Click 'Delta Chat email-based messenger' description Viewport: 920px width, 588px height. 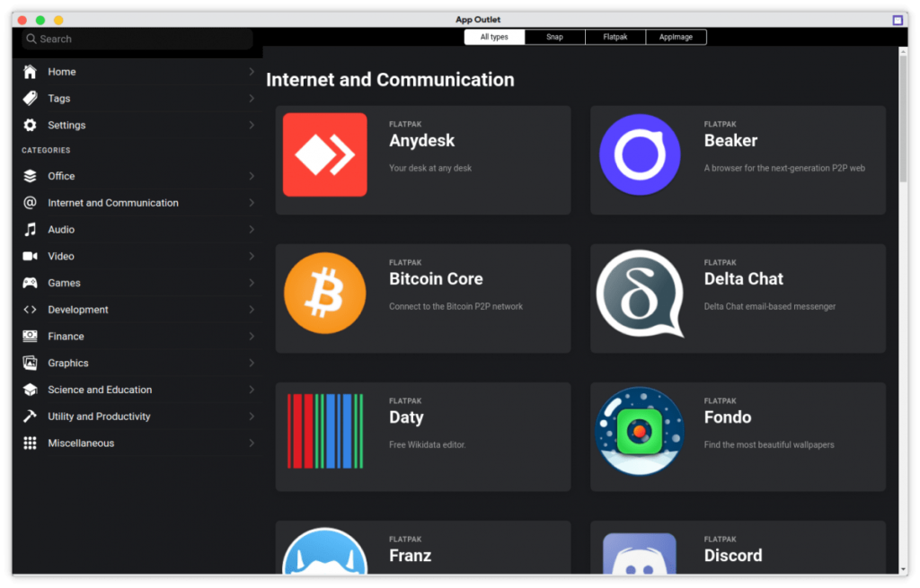pyautogui.click(x=770, y=307)
